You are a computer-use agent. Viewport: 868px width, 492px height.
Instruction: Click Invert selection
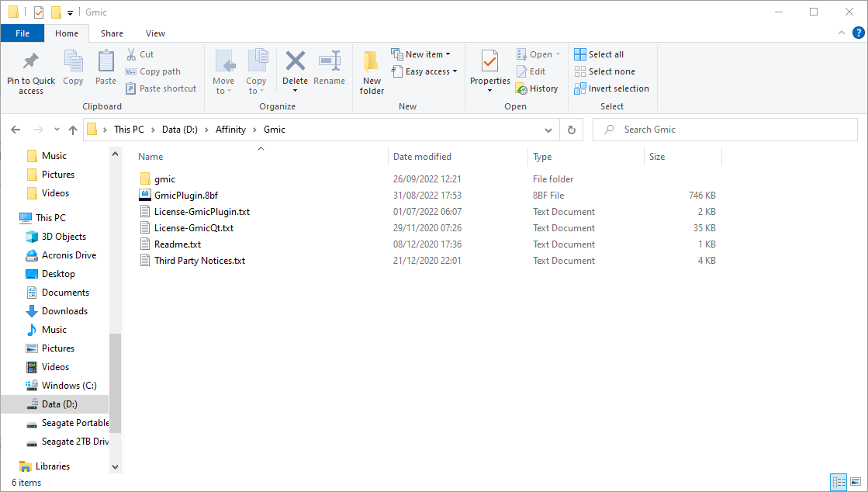612,88
